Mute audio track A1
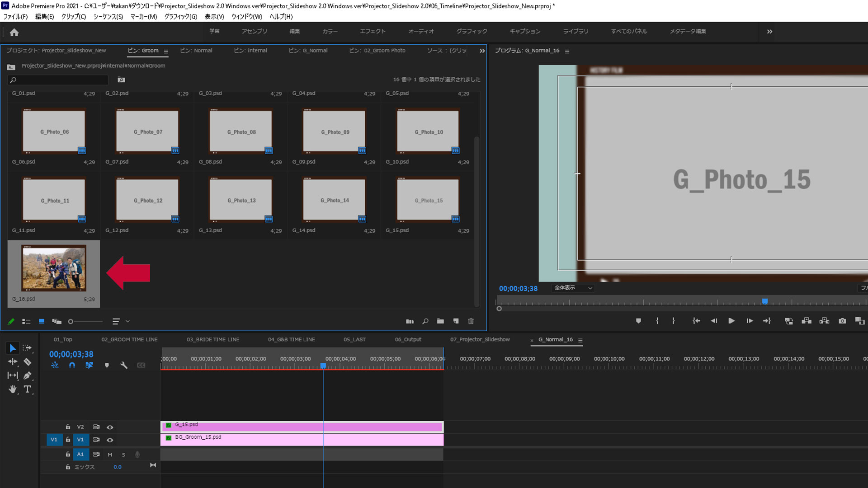The width and height of the screenshot is (868, 488). [x=110, y=455]
